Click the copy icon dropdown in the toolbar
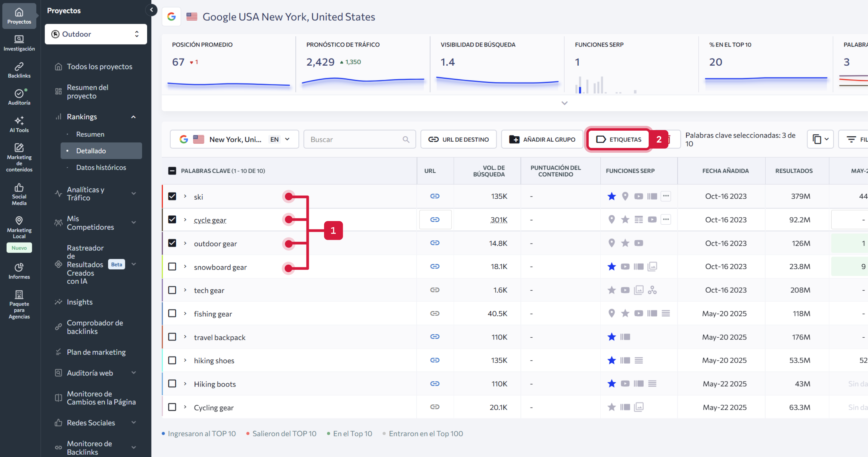Screen dimensions: 868x457 click(x=820, y=139)
